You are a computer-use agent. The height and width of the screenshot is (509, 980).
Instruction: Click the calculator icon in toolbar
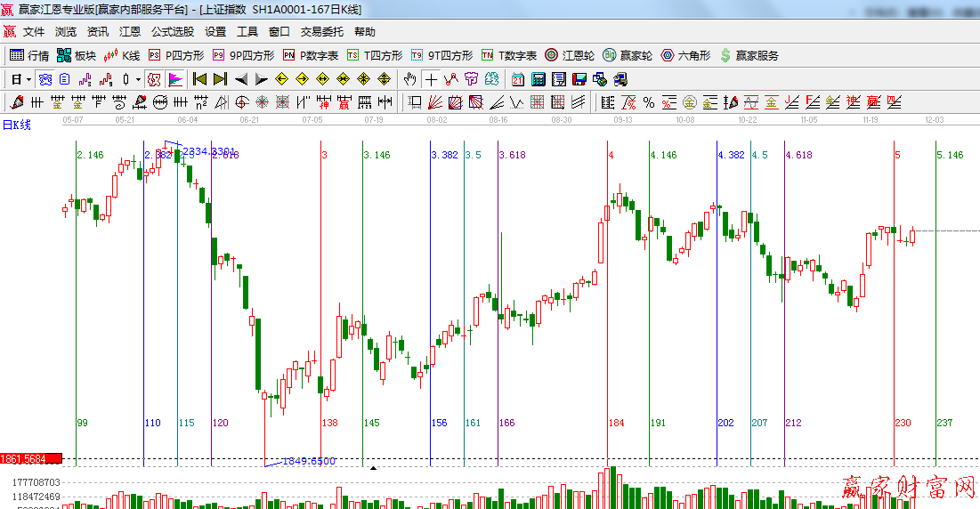[538, 79]
